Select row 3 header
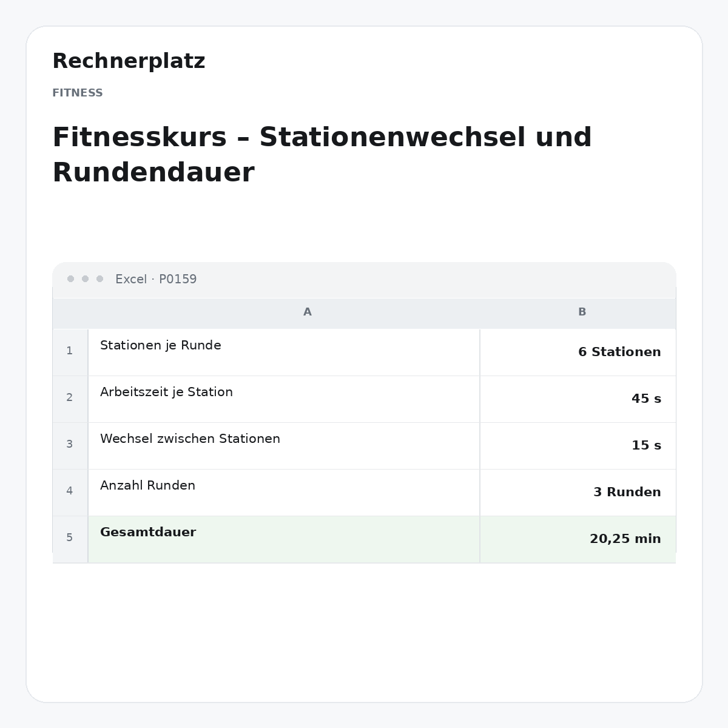 click(70, 445)
